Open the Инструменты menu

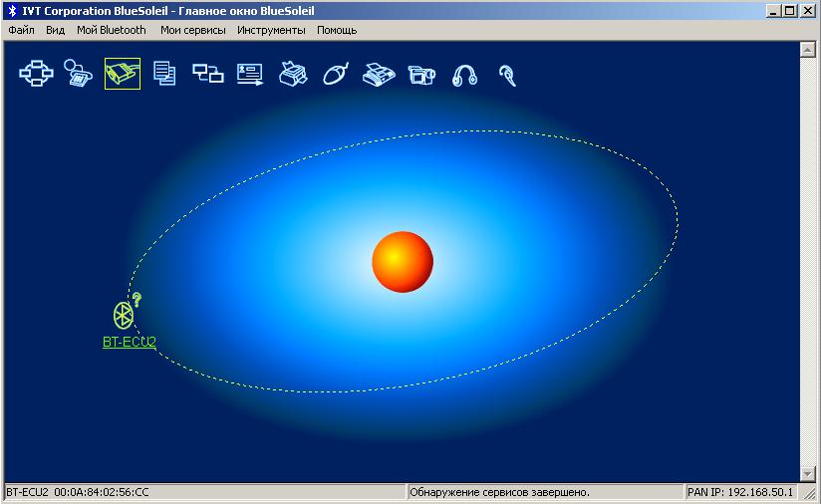pyautogui.click(x=271, y=30)
